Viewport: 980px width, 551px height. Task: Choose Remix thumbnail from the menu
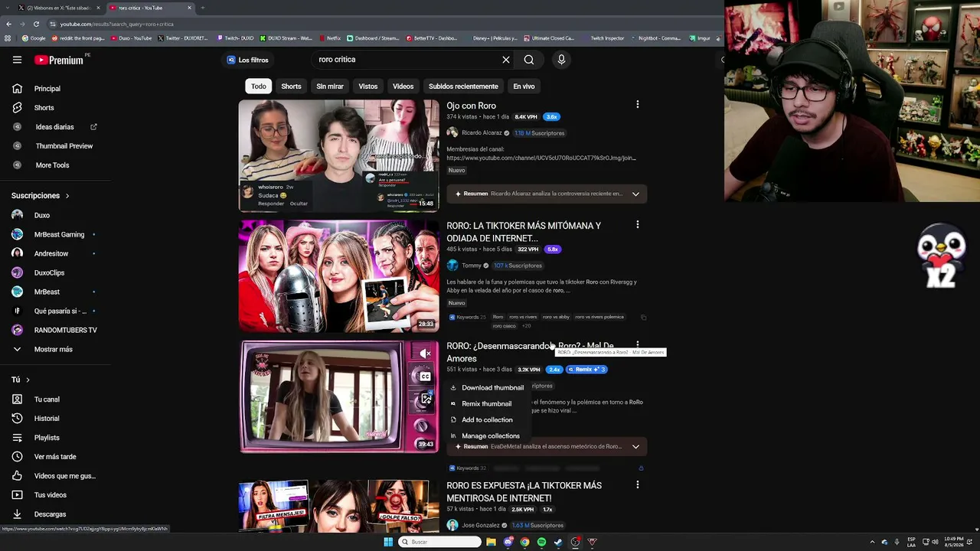tap(487, 403)
